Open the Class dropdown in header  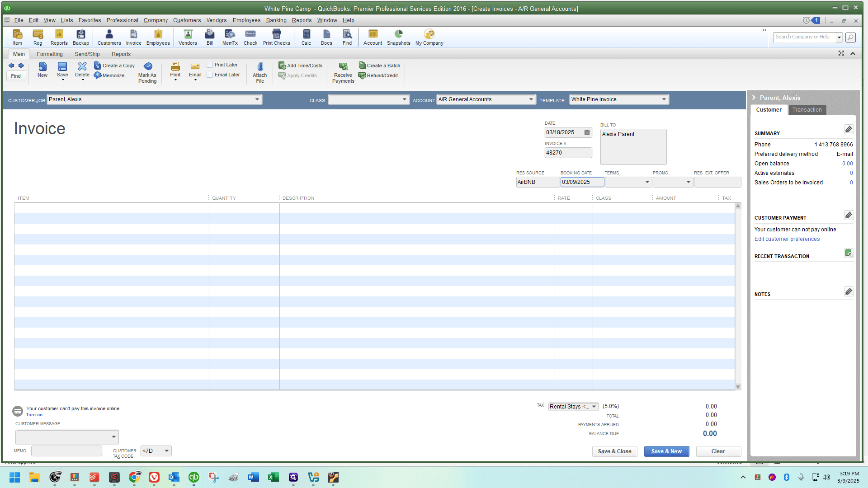[x=404, y=99]
